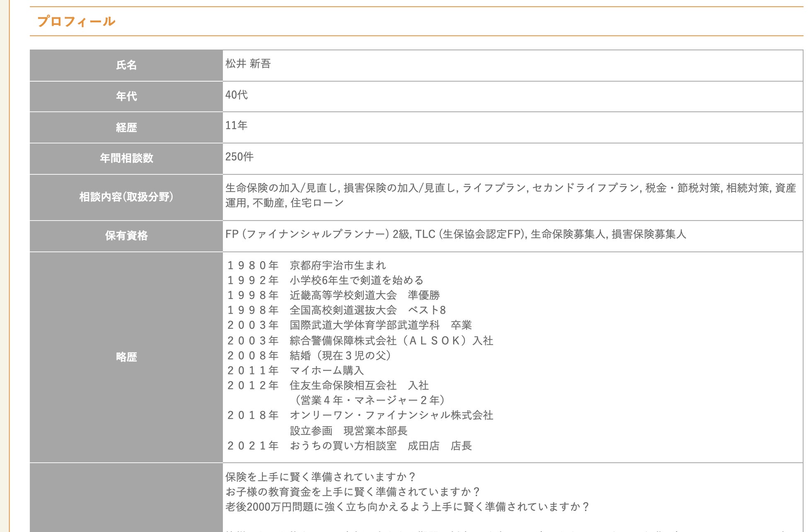Click the 保有資格 label cell
Image resolution: width=808 pixels, height=532 pixels.
pyautogui.click(x=126, y=236)
